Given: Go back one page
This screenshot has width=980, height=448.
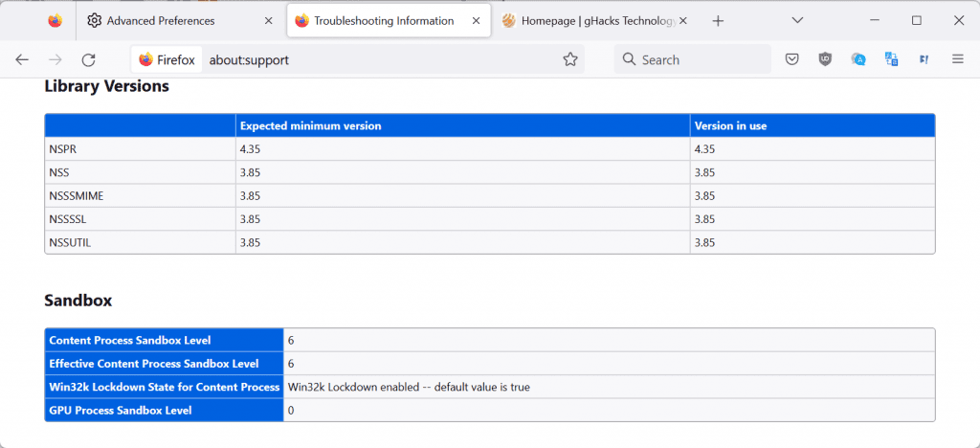Looking at the screenshot, I should 22,59.
